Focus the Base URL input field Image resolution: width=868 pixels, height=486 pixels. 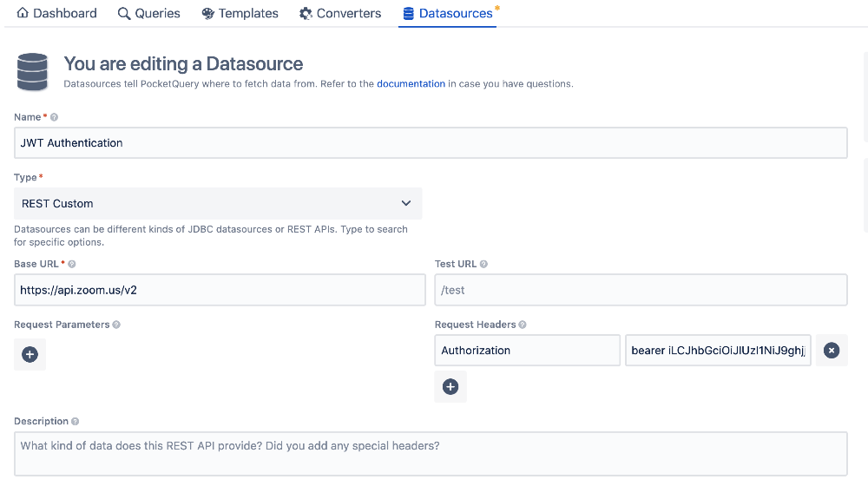[x=220, y=291]
